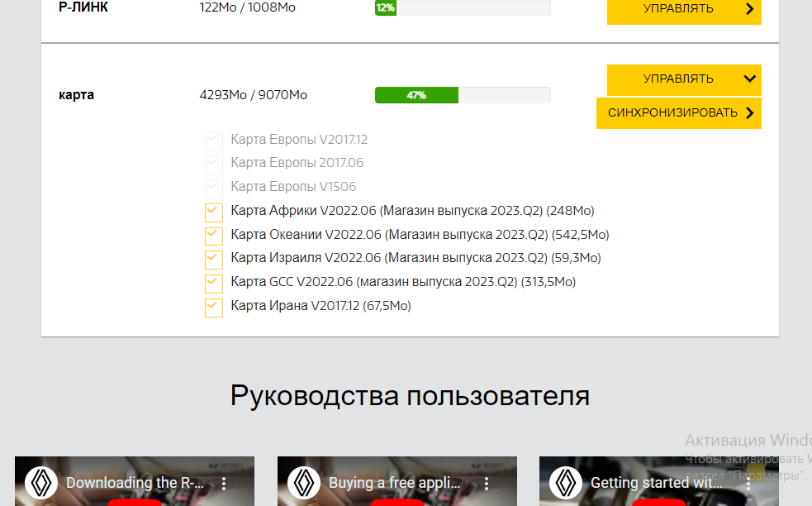
Task: Uncheck Карта Ирана V2017.12 checkbox
Action: pyautogui.click(x=214, y=307)
